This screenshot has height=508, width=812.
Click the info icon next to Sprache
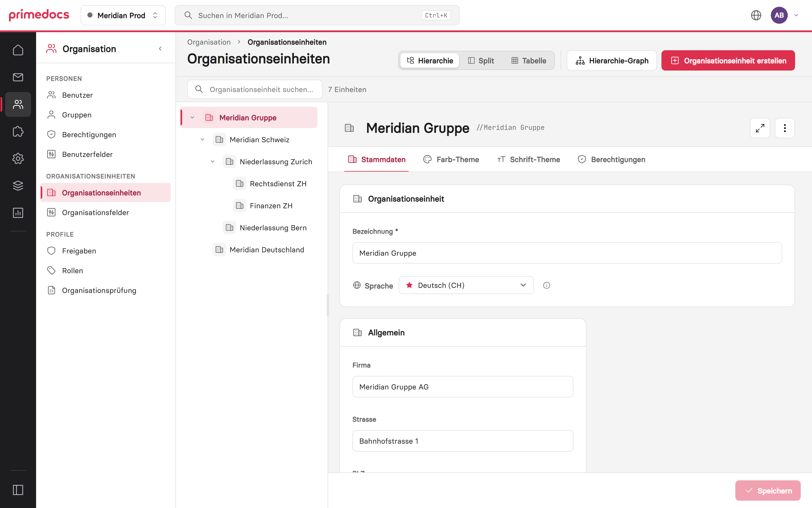[547, 285]
